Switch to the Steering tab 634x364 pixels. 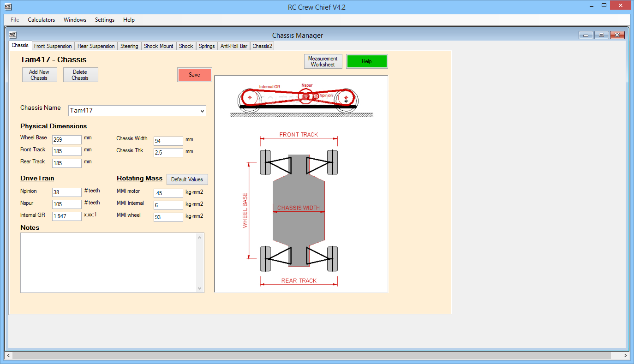click(x=129, y=46)
